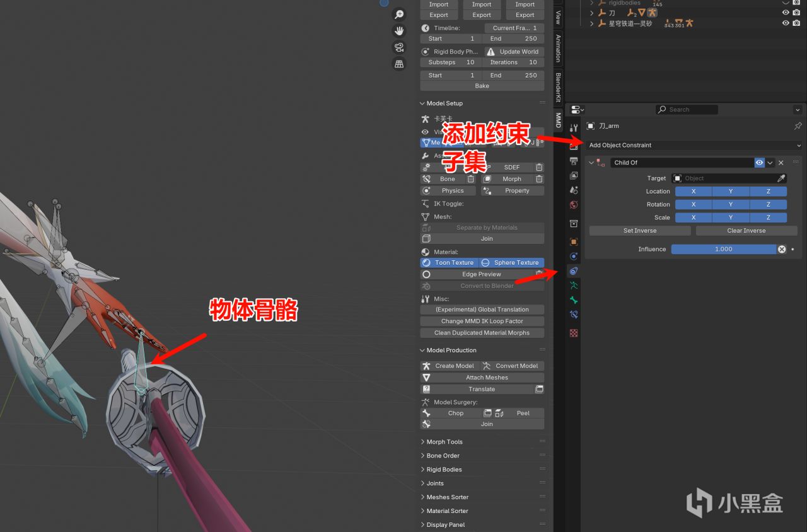Adjust the Influence slider value
The width and height of the screenshot is (807, 532).
pyautogui.click(x=724, y=249)
